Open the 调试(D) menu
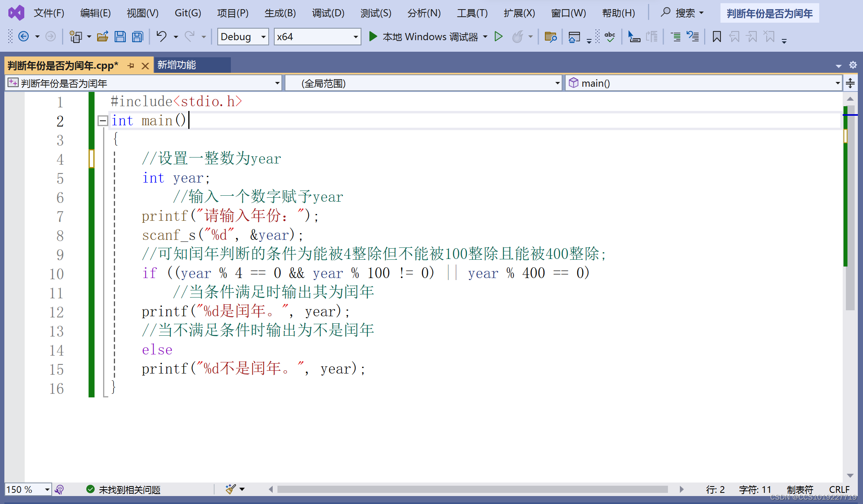This screenshot has height=504, width=863. point(328,13)
